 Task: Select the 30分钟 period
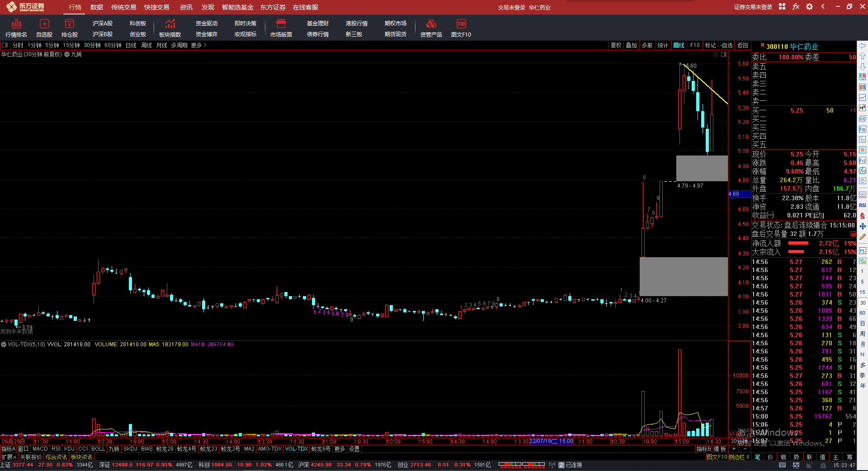point(92,45)
